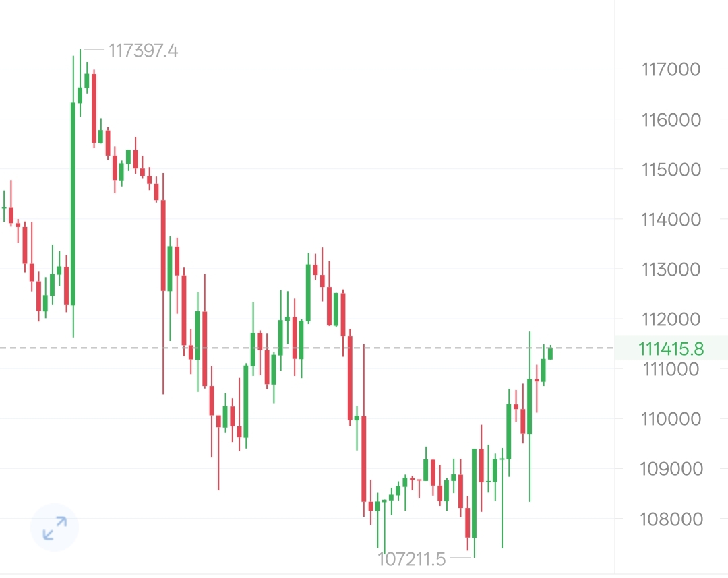Tap the 114000 price axis label
Screen dimensions: 728x578
click(x=672, y=220)
